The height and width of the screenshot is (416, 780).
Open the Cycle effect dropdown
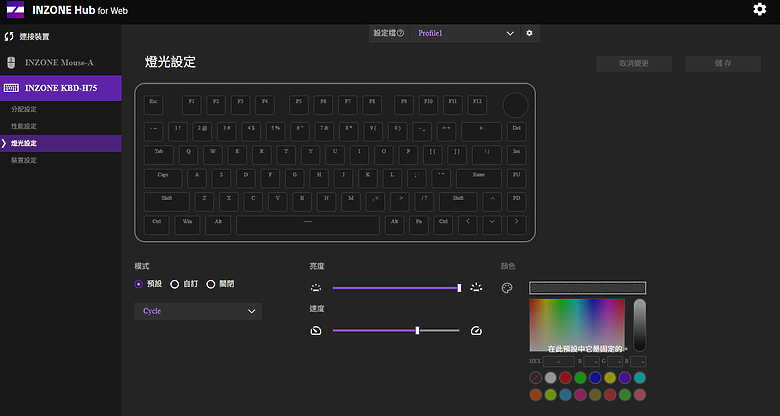tap(198, 312)
